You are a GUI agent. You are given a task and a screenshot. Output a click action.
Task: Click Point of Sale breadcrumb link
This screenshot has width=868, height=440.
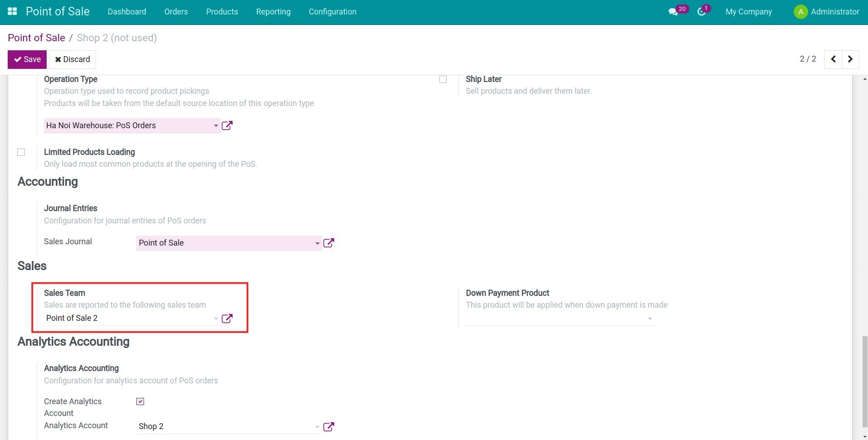point(36,38)
